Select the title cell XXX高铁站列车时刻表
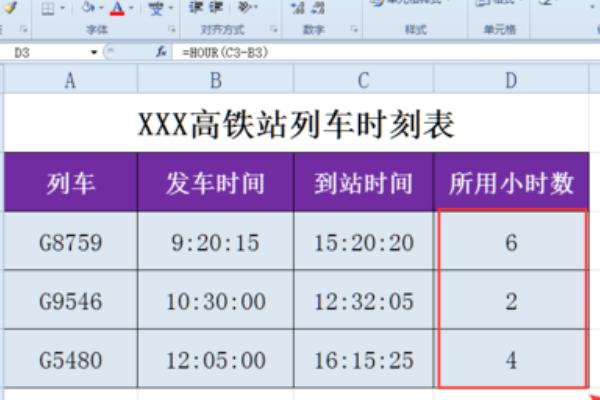 296,123
